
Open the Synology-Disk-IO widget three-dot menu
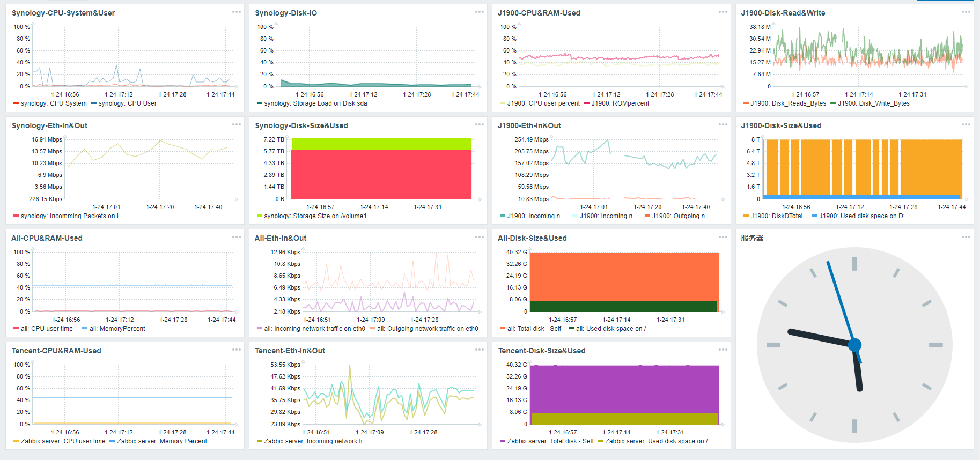[x=479, y=12]
